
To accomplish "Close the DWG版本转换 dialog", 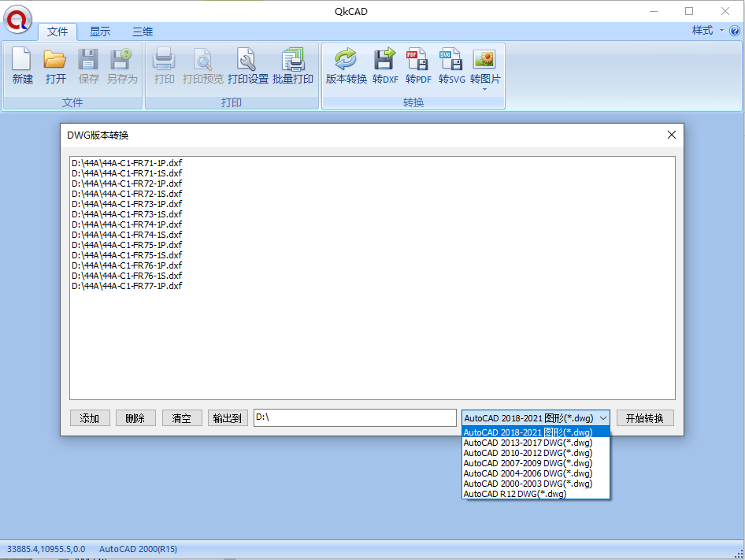I will coord(671,135).
